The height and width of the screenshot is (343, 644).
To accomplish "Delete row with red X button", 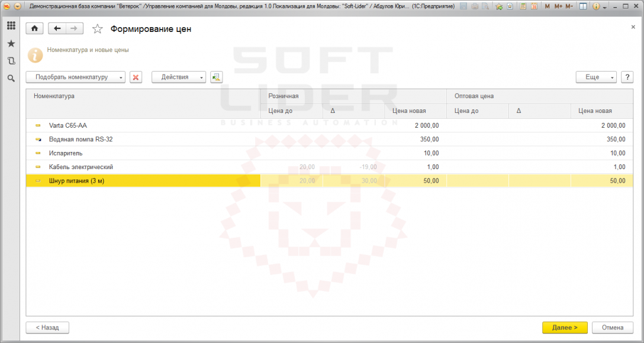I will click(x=136, y=77).
